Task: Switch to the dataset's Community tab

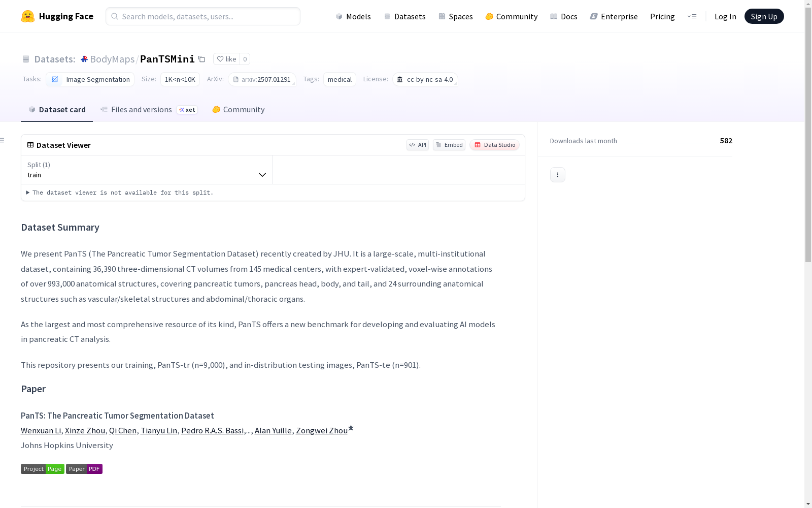Action: [x=239, y=110]
